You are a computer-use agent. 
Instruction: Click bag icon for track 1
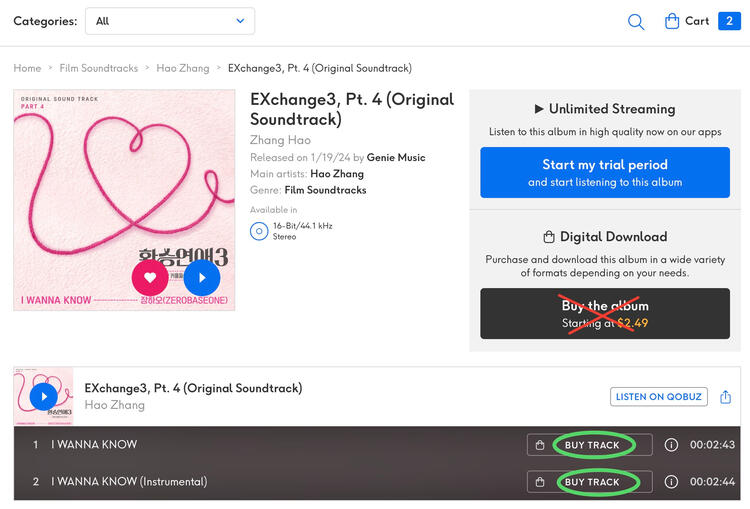tap(540, 445)
